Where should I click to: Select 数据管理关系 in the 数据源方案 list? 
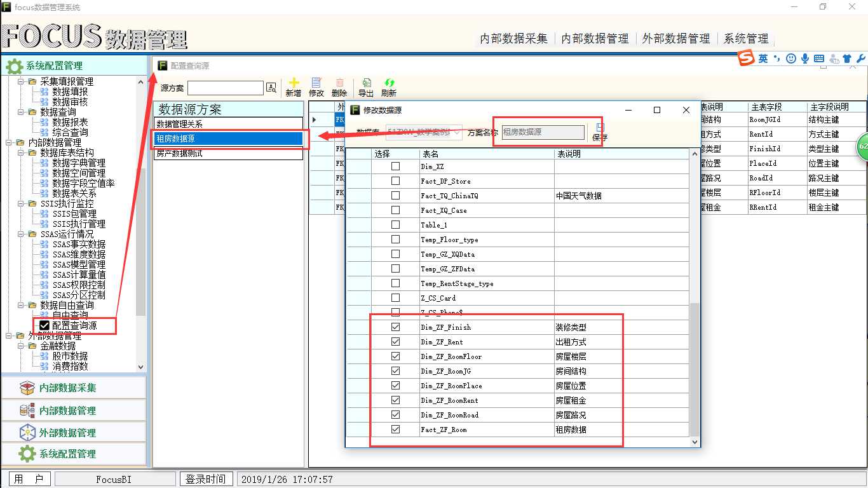tap(228, 124)
